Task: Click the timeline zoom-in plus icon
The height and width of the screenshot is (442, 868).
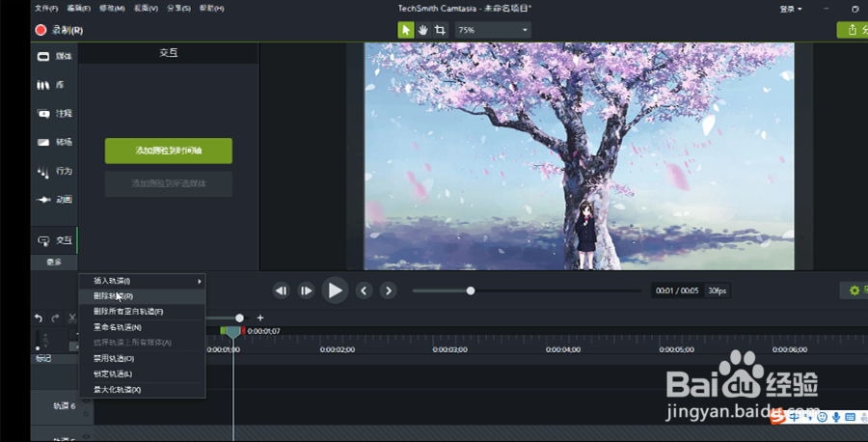Action: click(x=260, y=318)
